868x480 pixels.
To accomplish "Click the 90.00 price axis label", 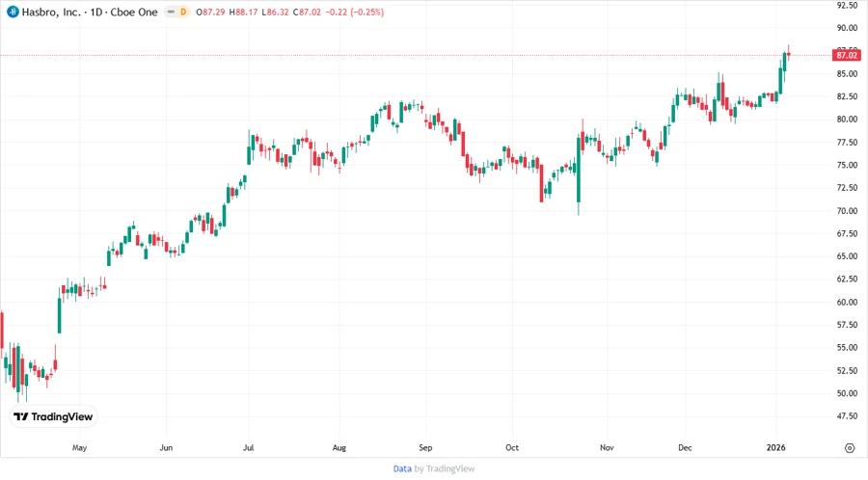I will click(x=847, y=28).
